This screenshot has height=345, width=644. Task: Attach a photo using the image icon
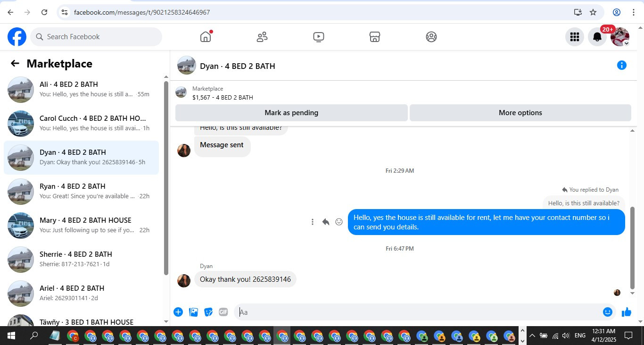[x=193, y=312]
